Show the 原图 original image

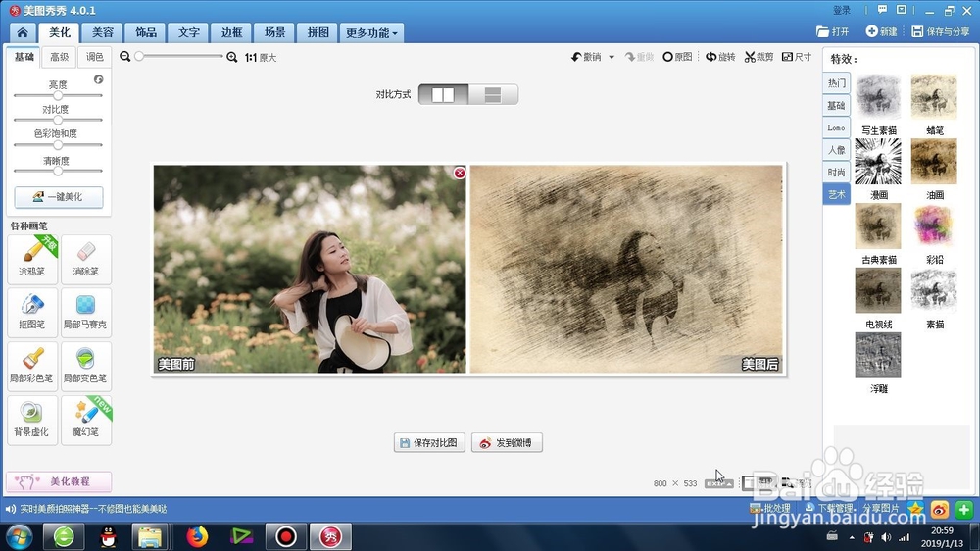tap(677, 57)
